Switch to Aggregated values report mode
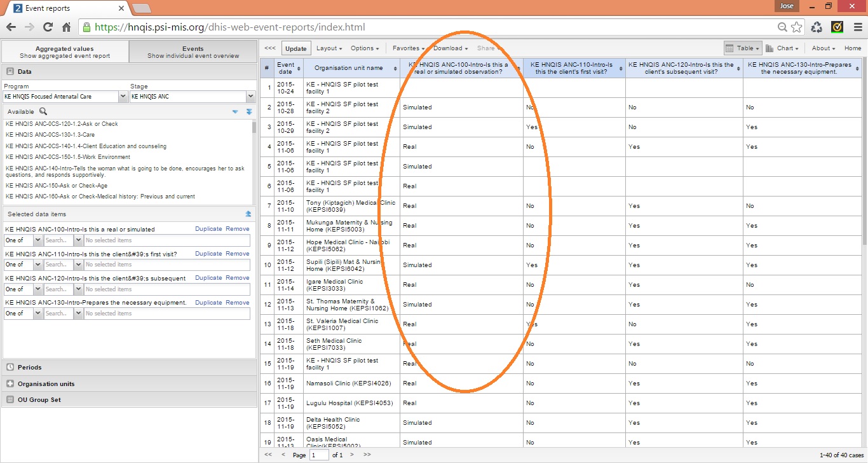The image size is (868, 463). click(x=65, y=52)
